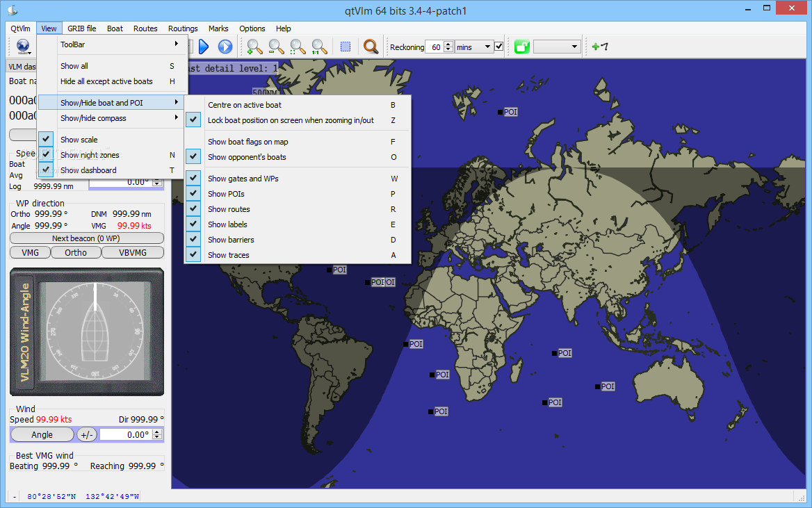Click the wind angle 0.00° input field
Viewport: 812px width, 508px height.
tap(126, 435)
